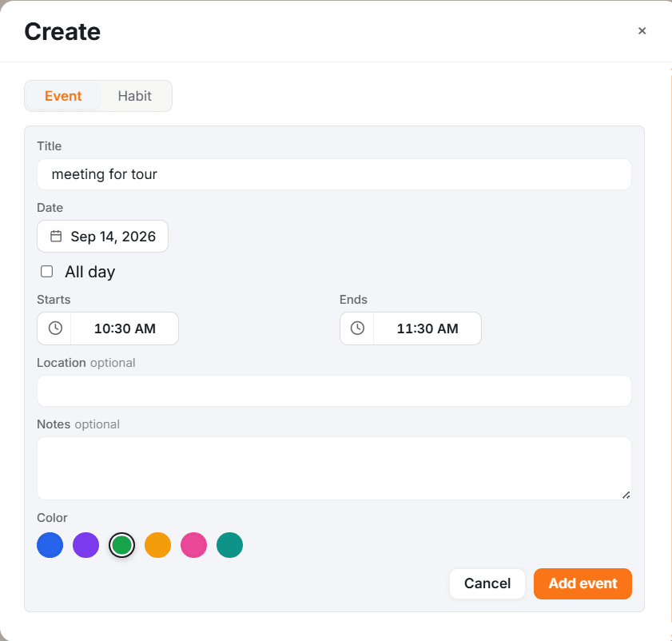
Task: Click the clock icon in Ends field
Action: tap(357, 328)
